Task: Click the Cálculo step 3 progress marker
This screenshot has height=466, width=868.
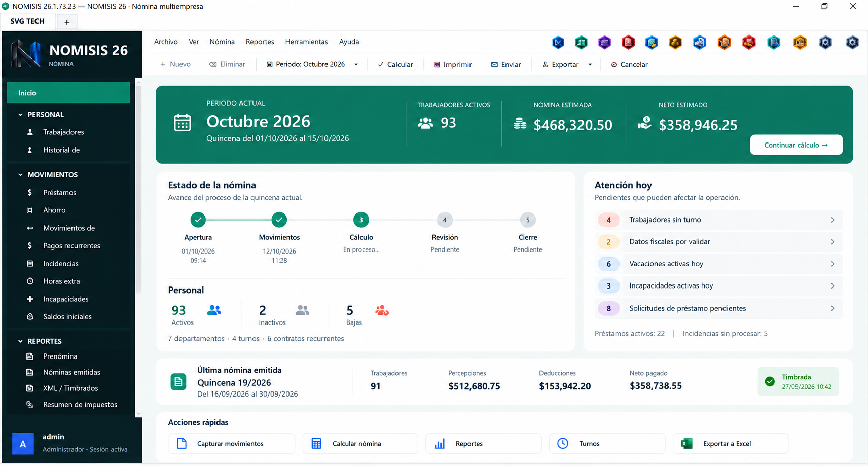Action: coord(361,220)
